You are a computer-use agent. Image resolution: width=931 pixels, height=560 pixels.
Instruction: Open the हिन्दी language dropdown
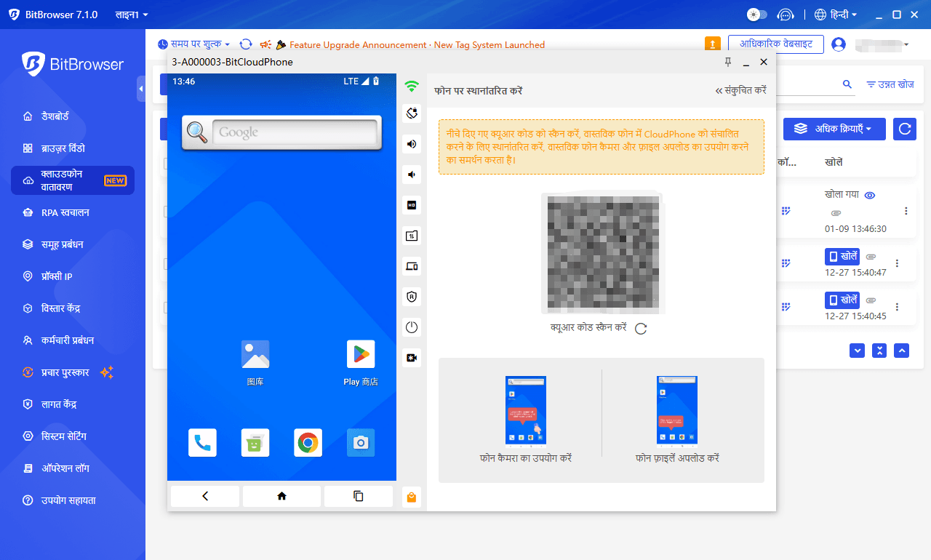click(x=836, y=15)
